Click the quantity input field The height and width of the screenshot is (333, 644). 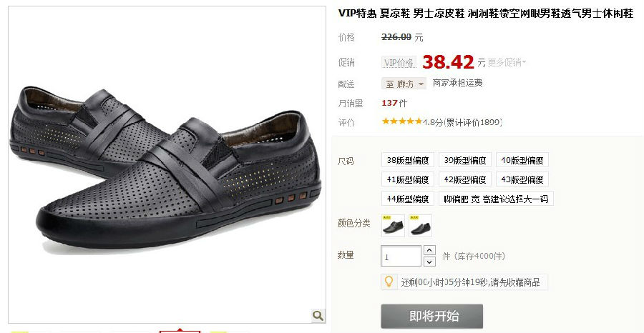tap(401, 256)
